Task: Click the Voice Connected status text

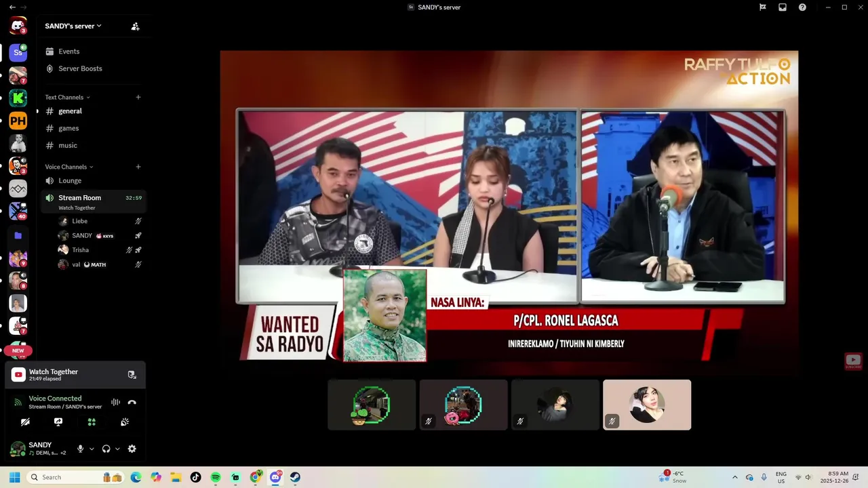Action: (x=55, y=399)
